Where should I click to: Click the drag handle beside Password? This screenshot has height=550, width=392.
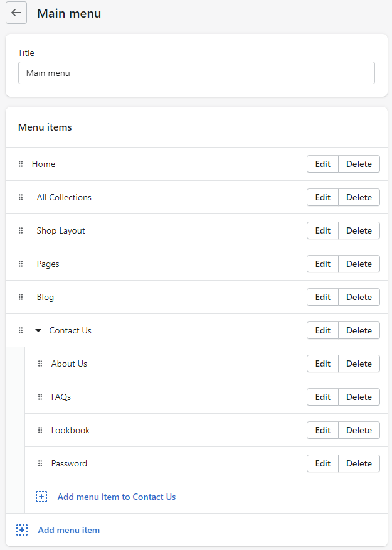point(40,463)
